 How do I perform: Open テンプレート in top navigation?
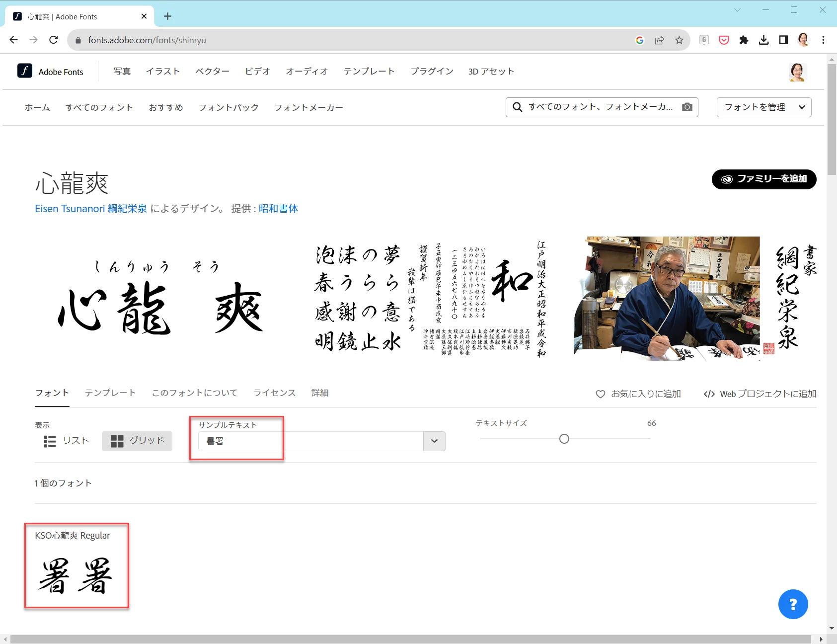click(x=369, y=71)
